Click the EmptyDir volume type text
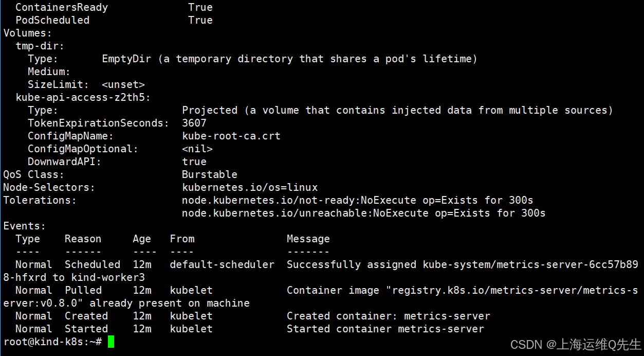Image resolution: width=644 pixels, height=356 pixels. tap(126, 58)
